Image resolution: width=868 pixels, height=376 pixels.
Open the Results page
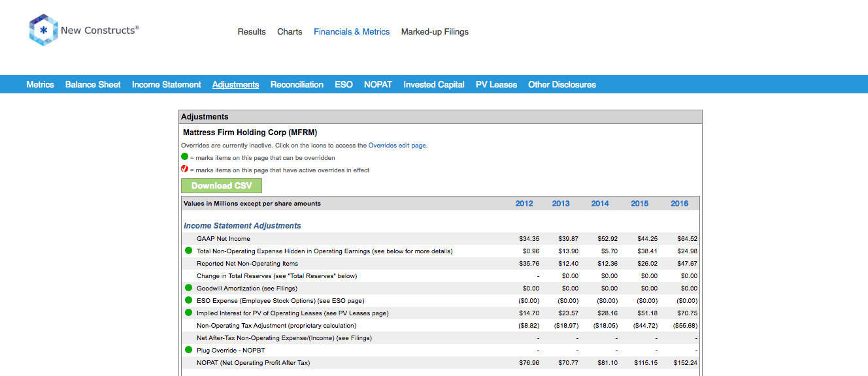tap(252, 31)
